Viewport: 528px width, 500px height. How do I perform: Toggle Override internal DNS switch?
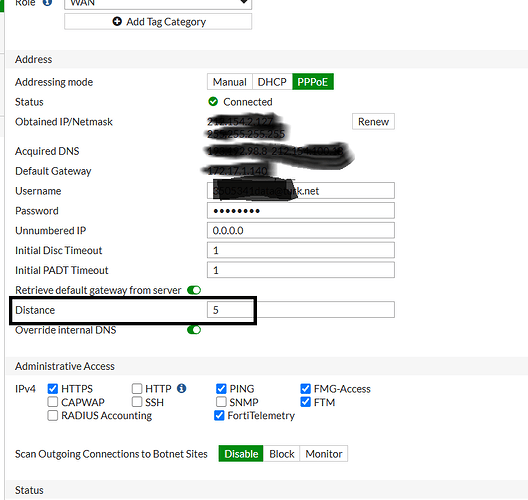tap(194, 330)
